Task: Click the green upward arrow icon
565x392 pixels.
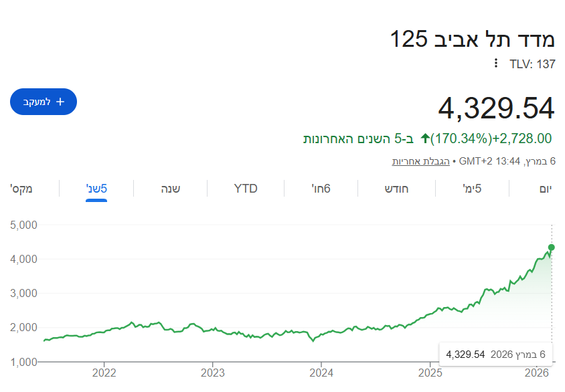Action: tap(424, 138)
